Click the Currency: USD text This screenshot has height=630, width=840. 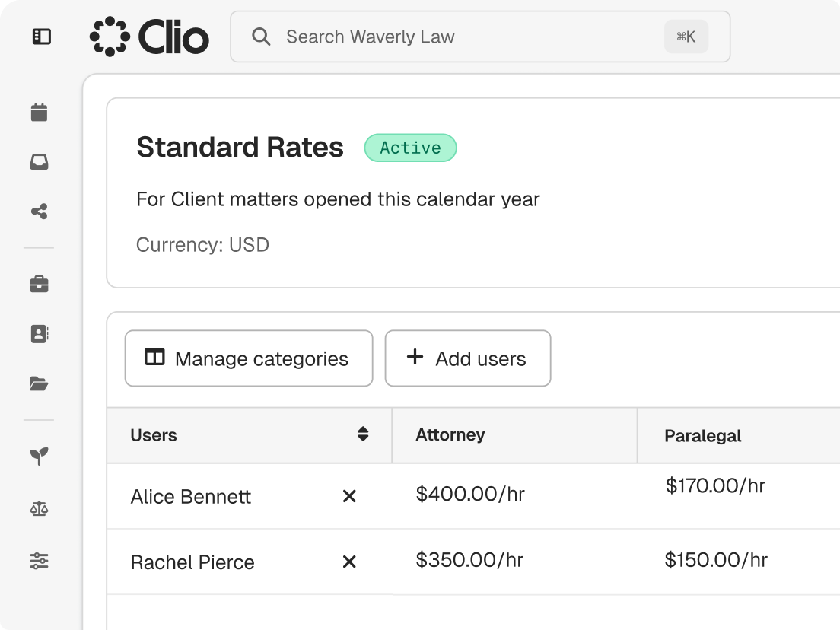pos(202,245)
